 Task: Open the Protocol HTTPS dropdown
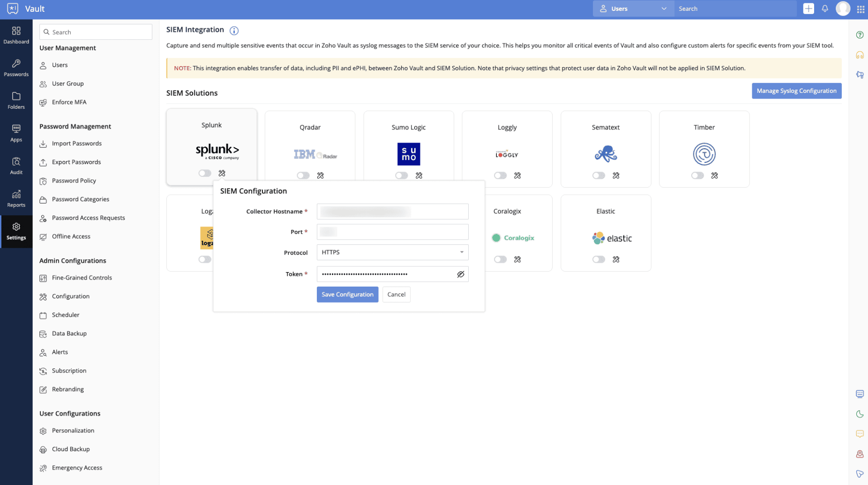click(392, 252)
